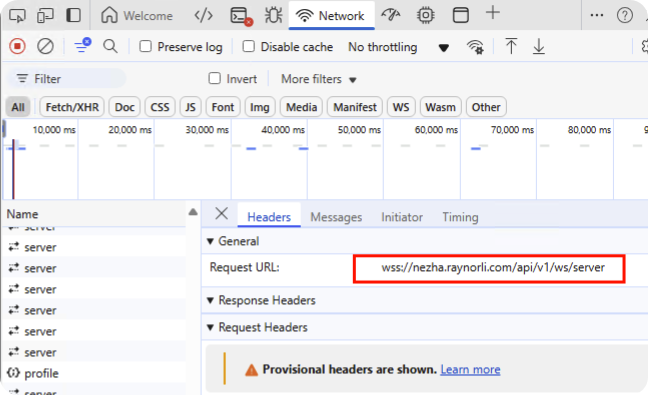Click the 70,000 ms timeline marker

512,130
